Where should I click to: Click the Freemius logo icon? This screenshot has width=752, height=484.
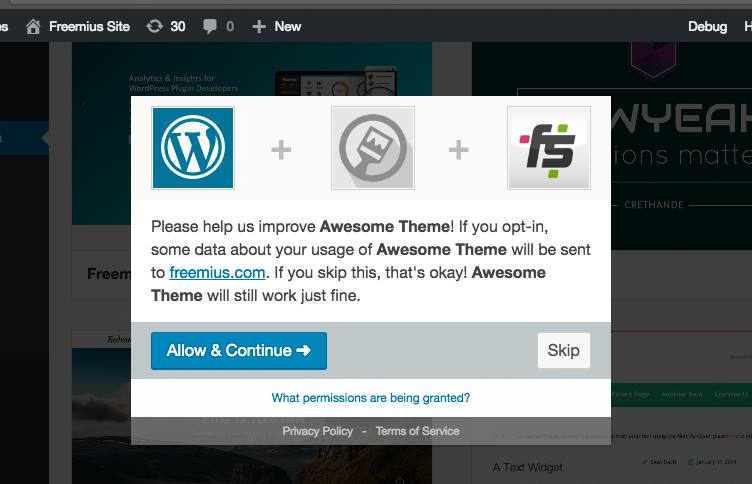tap(548, 149)
